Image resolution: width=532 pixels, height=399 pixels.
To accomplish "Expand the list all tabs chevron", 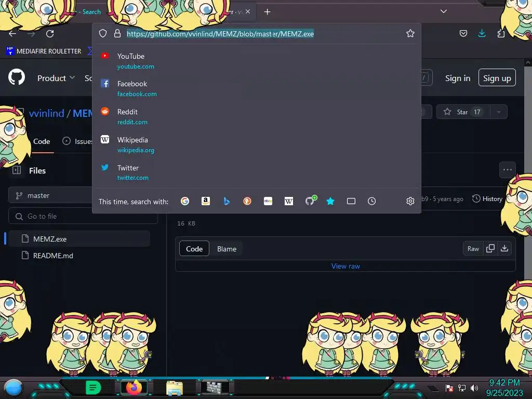I will pyautogui.click(x=444, y=11).
